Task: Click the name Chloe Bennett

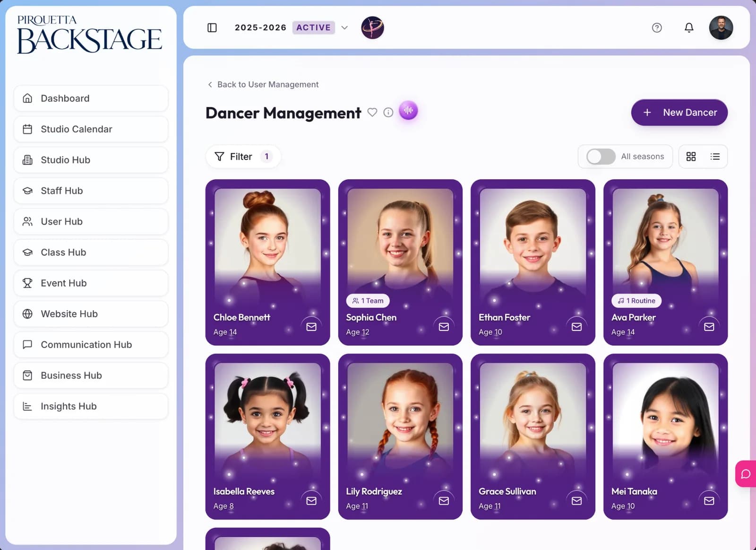Action: [242, 317]
